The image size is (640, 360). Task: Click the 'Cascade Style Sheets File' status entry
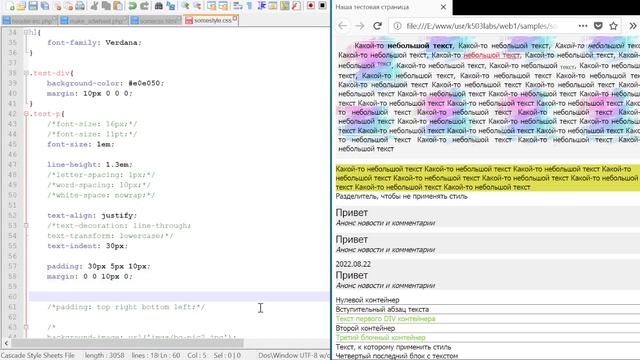point(38,356)
